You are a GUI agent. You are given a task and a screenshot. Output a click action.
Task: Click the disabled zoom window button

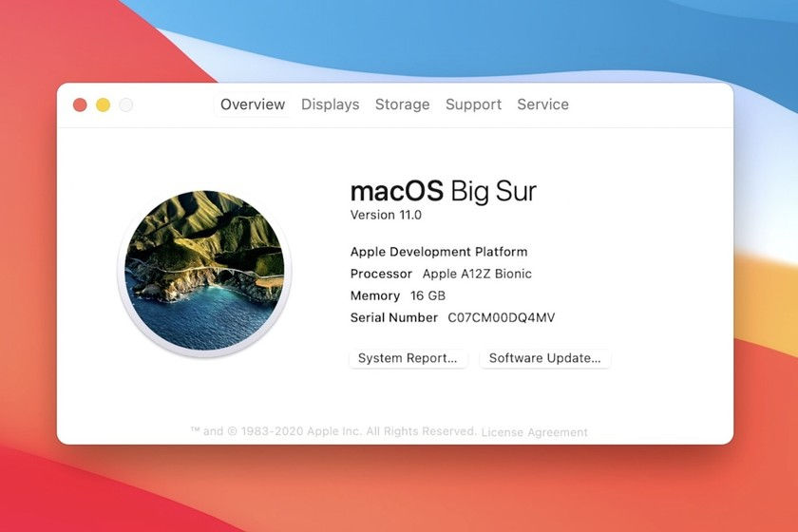(126, 104)
